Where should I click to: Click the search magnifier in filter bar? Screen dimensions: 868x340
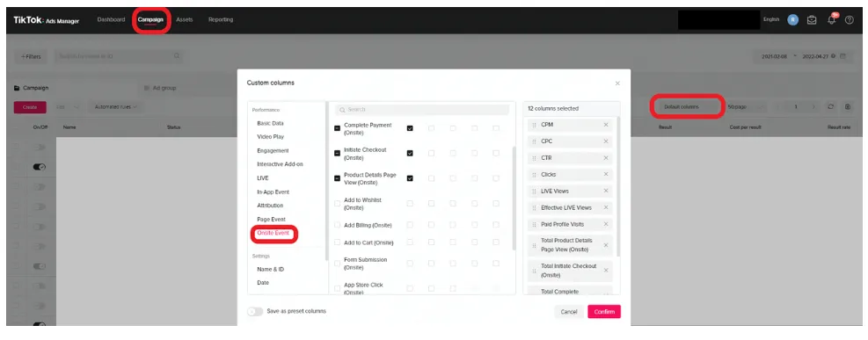[177, 56]
